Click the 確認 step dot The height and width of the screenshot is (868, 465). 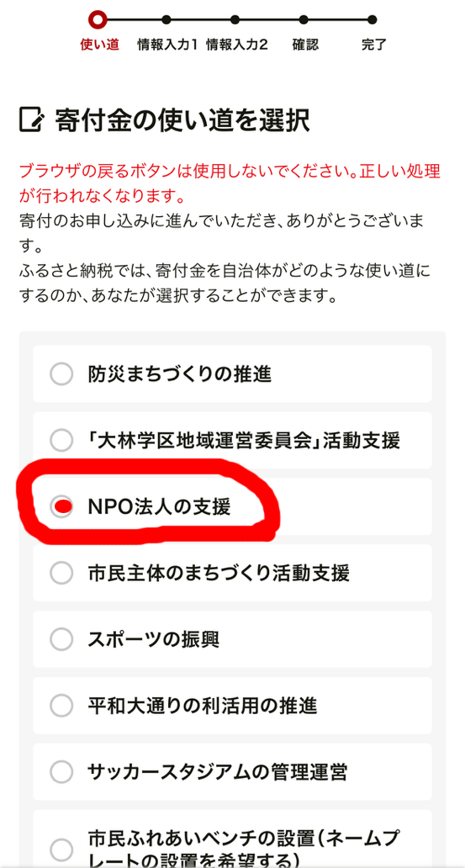point(304,19)
